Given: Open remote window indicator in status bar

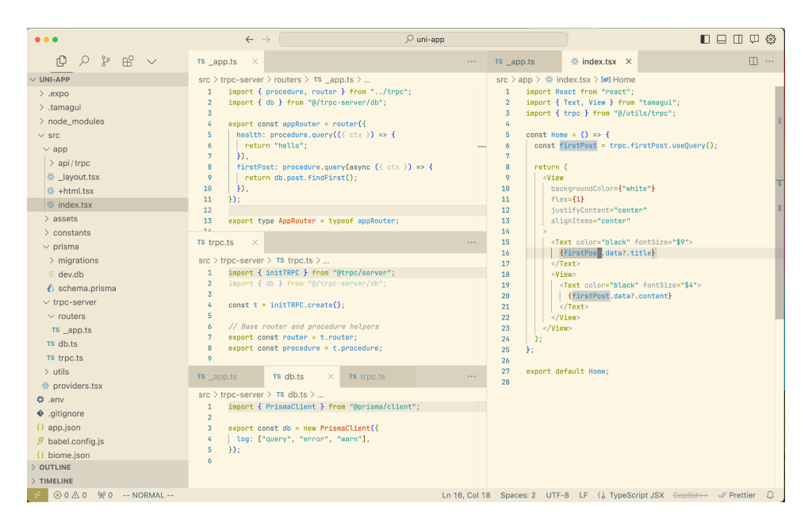Looking at the screenshot, I should coord(37,495).
